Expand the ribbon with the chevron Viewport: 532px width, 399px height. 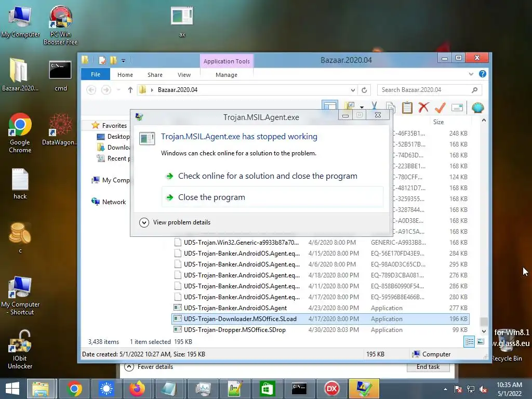pos(471,74)
